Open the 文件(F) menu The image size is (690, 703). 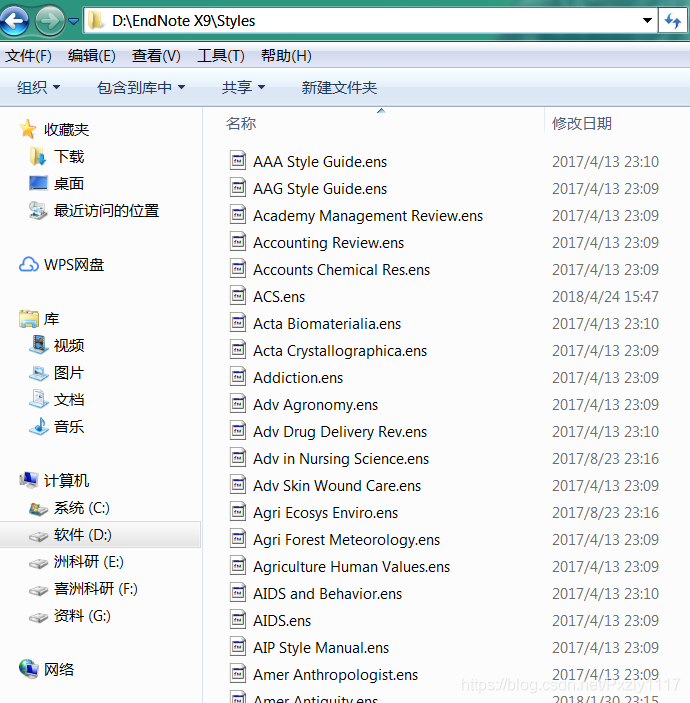coord(28,56)
